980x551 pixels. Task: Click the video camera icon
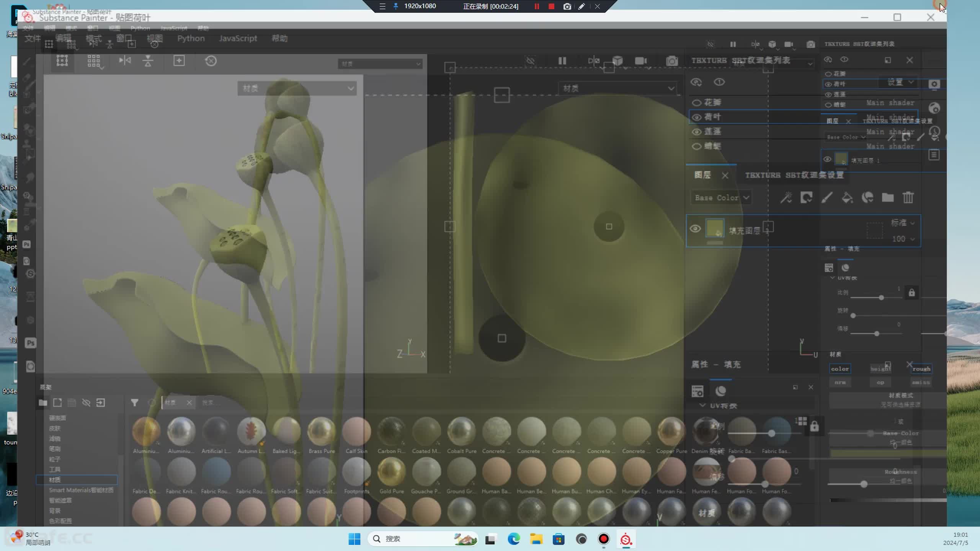pos(641,61)
